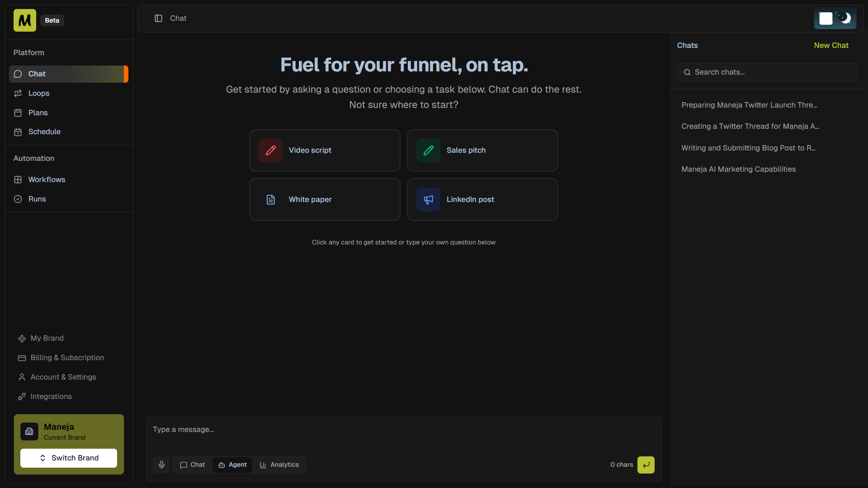Click the Sales pitch card
Image resolution: width=868 pixels, height=488 pixels.
[x=482, y=150]
